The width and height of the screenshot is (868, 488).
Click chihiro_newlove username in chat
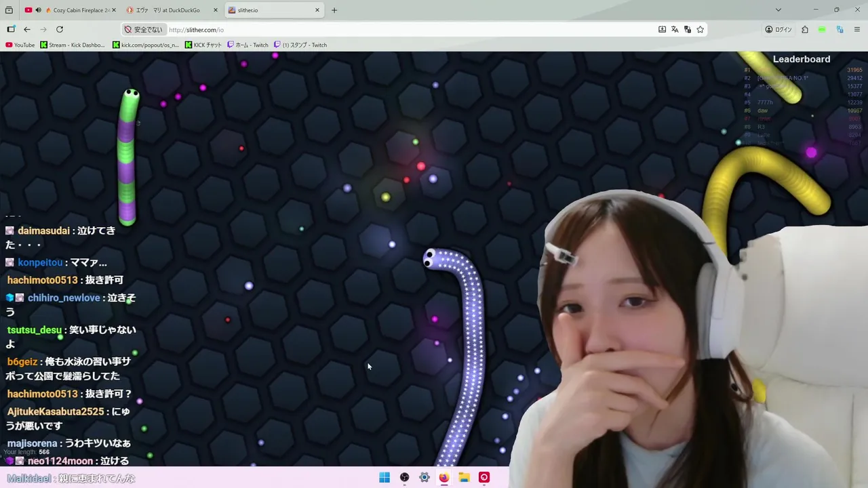pyautogui.click(x=64, y=298)
